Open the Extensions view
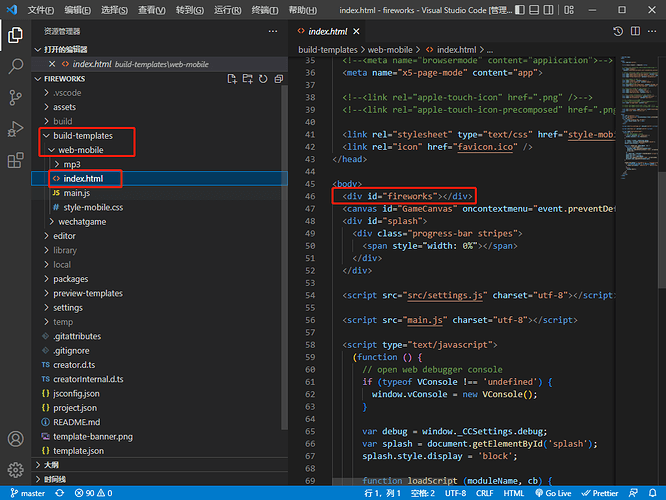666x500 pixels. (x=16, y=159)
